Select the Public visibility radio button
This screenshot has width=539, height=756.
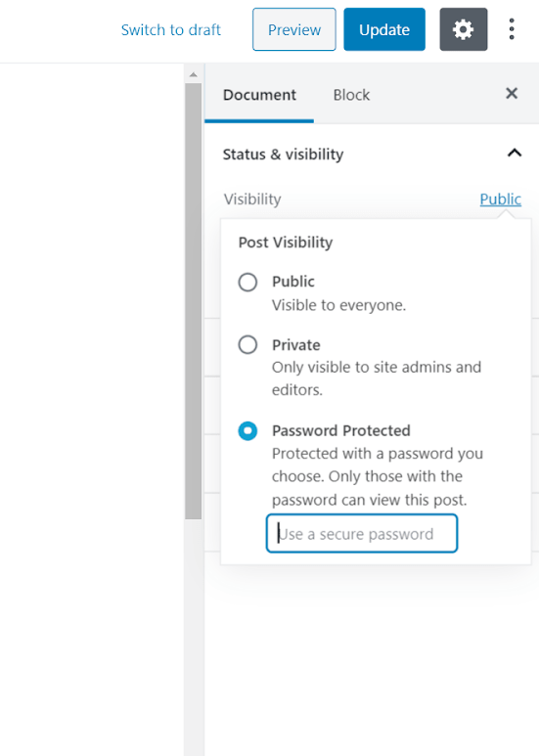[x=247, y=282]
